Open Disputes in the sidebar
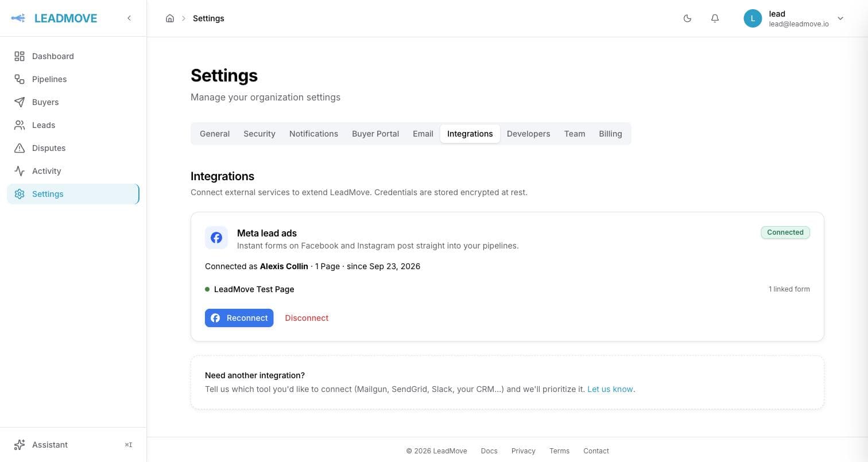The height and width of the screenshot is (462, 868). tap(73, 148)
